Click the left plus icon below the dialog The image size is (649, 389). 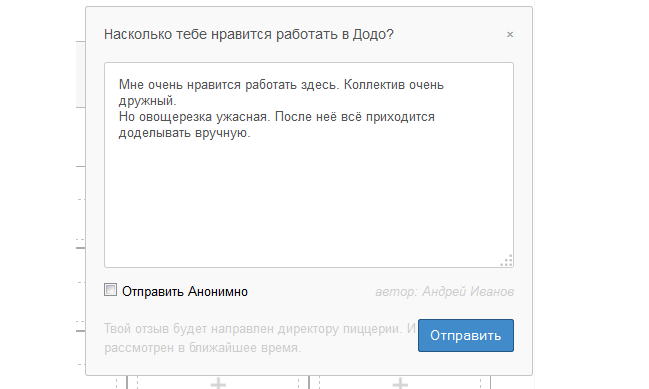(218, 383)
